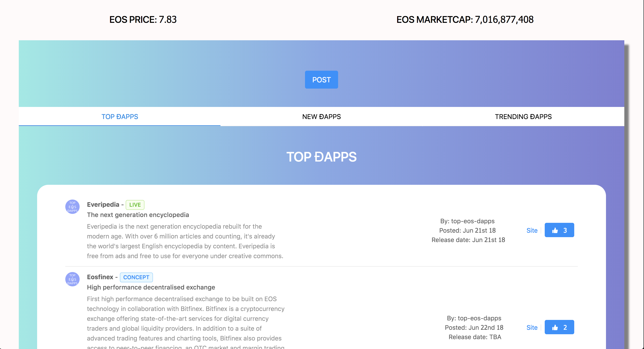The width and height of the screenshot is (644, 349).
Task: Click the Everipedia dapp title
Action: point(103,204)
